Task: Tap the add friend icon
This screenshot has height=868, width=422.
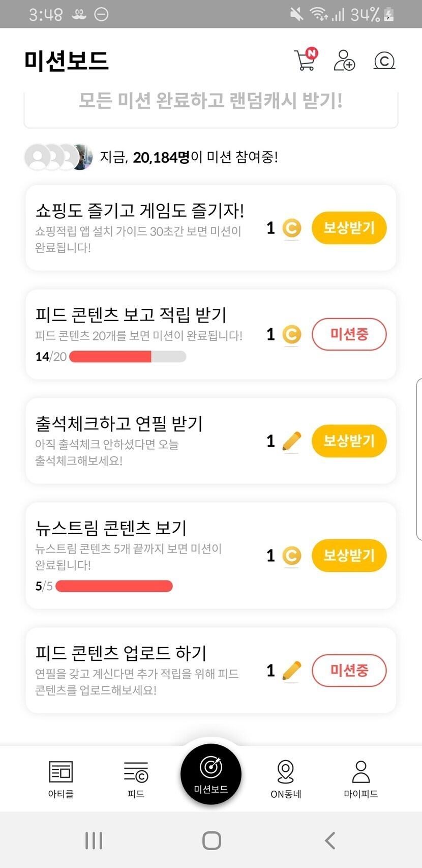Action: tap(344, 60)
